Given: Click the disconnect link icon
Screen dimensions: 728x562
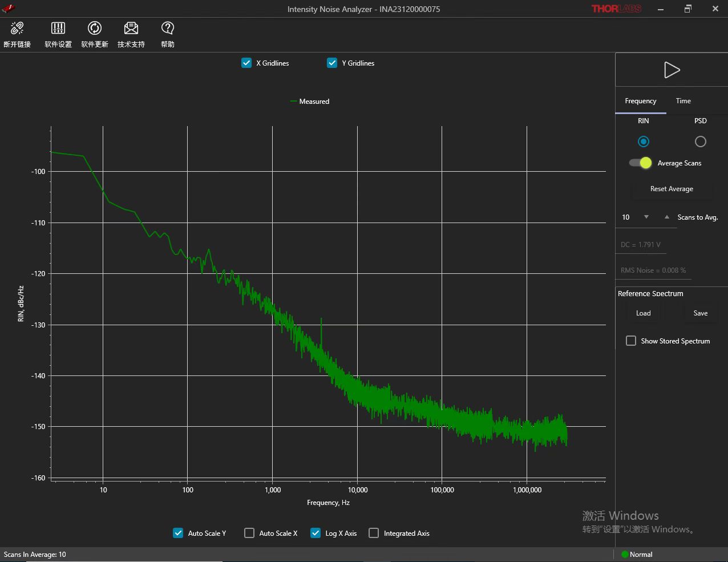Looking at the screenshot, I should [x=17, y=29].
